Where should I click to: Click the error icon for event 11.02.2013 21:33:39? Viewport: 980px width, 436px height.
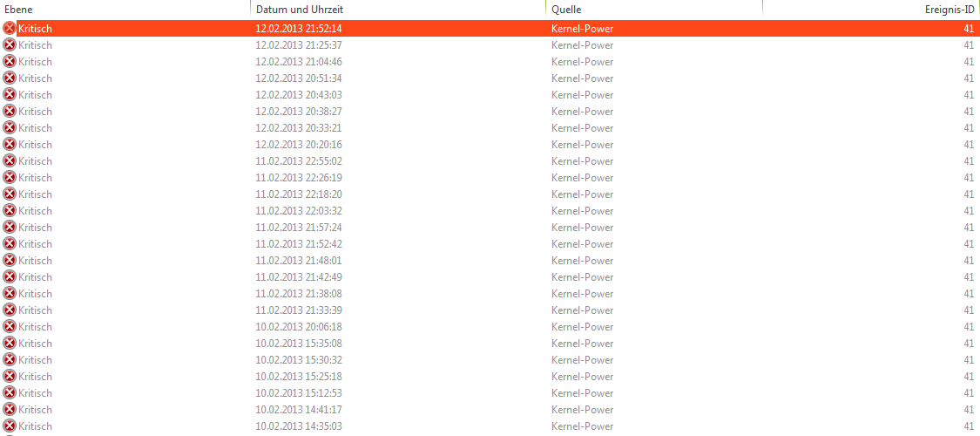(x=10, y=310)
